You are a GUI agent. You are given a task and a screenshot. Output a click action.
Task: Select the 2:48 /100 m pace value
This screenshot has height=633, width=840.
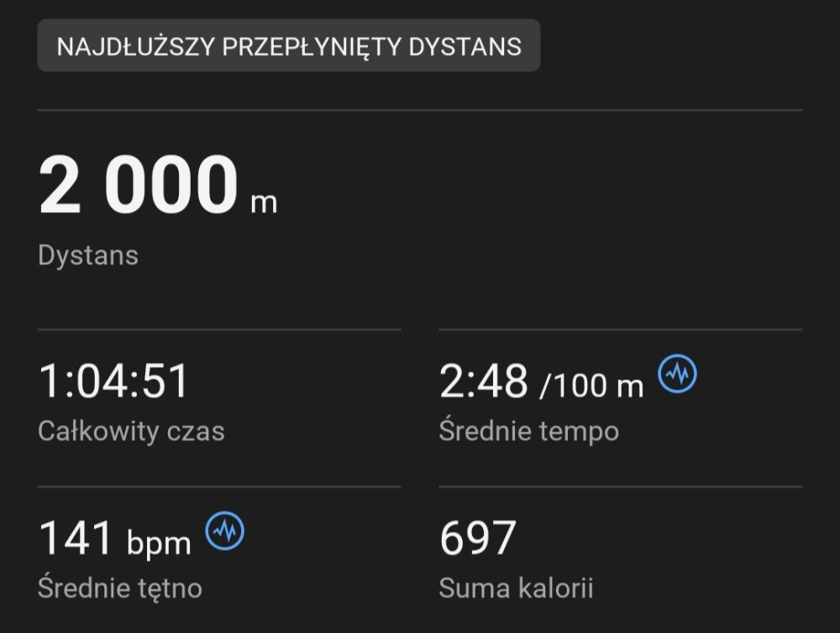pyautogui.click(x=541, y=381)
